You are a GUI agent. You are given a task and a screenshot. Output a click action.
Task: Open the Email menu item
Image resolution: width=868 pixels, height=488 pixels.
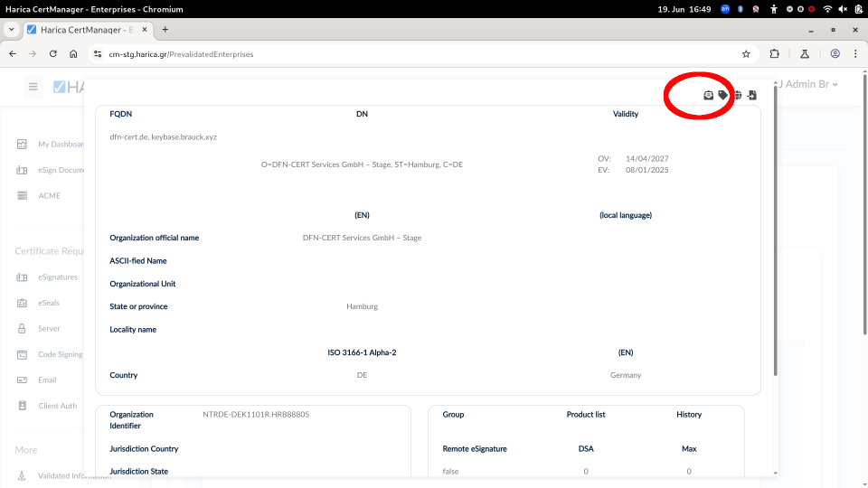tap(47, 380)
